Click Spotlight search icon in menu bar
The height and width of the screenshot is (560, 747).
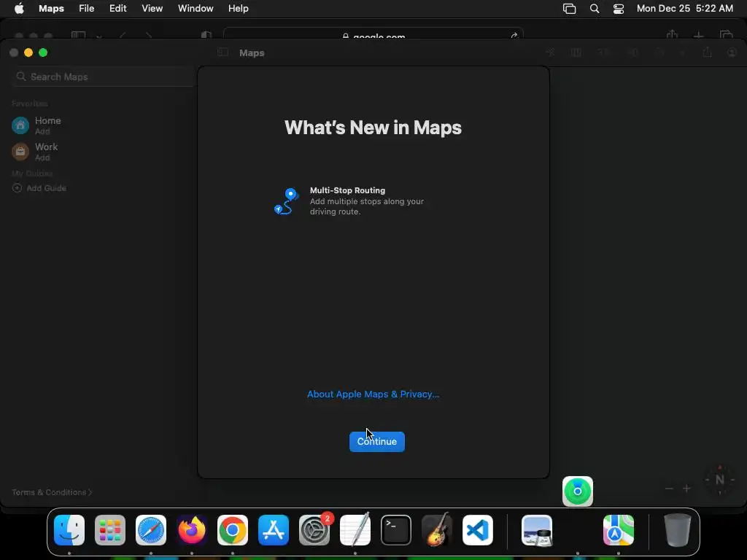click(x=595, y=9)
